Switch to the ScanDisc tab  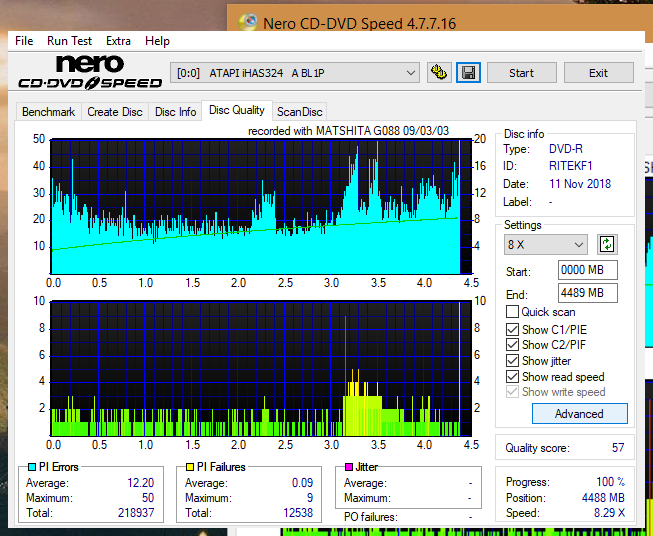click(300, 112)
